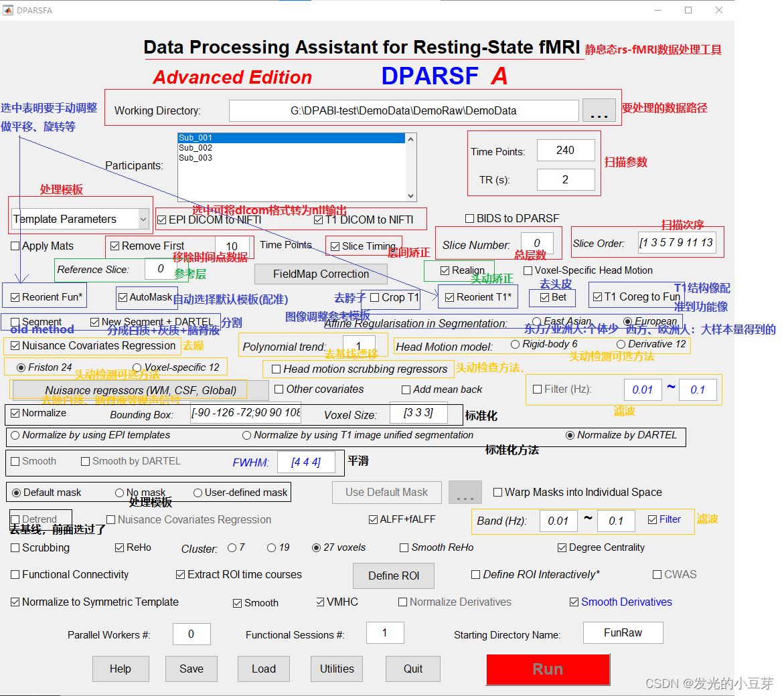Image resolution: width=784 pixels, height=696 pixels.
Task: Toggle T1 Coreg to Fun checkbox
Action: pyautogui.click(x=597, y=296)
